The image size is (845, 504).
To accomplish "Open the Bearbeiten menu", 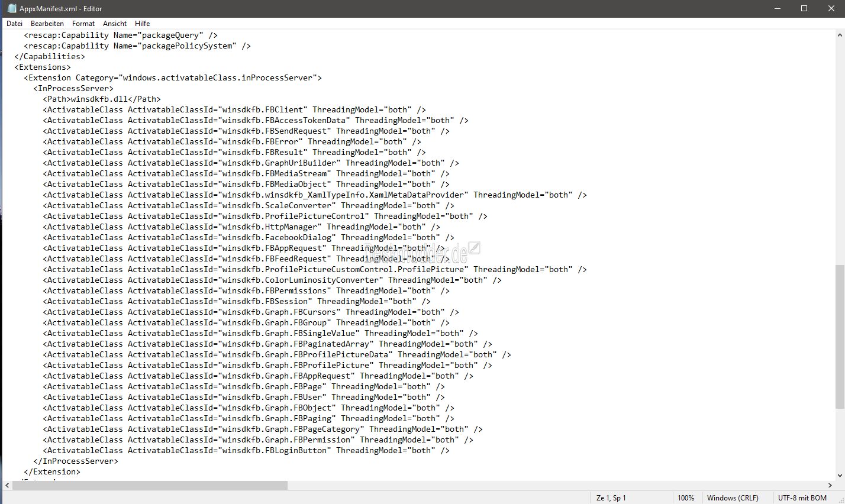I will coord(47,24).
